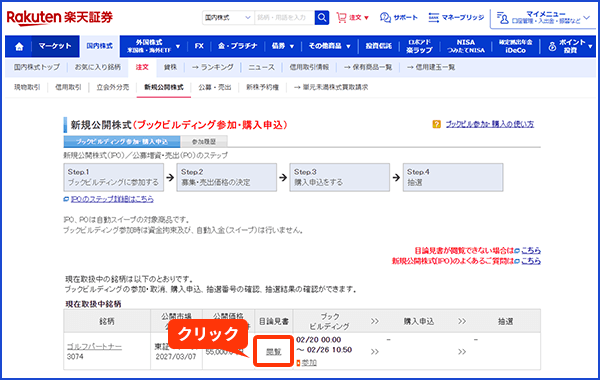Viewport: 600px width, 380px height.
Task: Go to the home icon in the navigation bar
Action: 19,46
